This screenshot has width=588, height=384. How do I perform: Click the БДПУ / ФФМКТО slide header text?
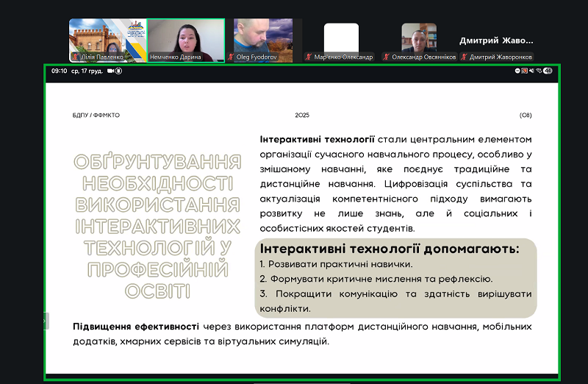96,115
